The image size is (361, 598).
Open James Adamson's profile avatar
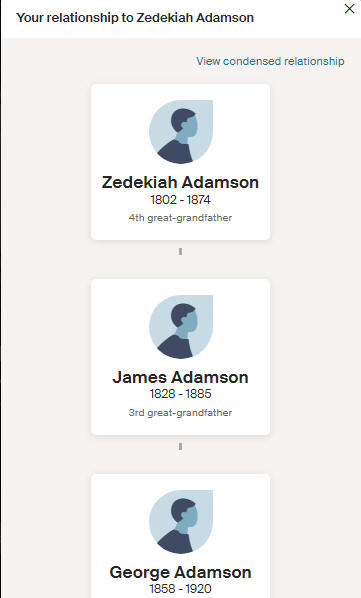181,327
